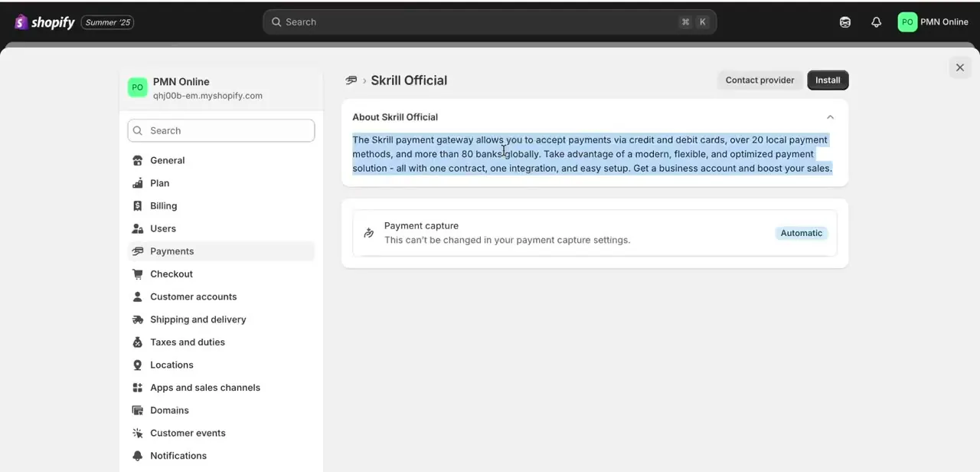980x472 pixels.
Task: Click the Shipping and delivery truck icon
Action: (138, 320)
